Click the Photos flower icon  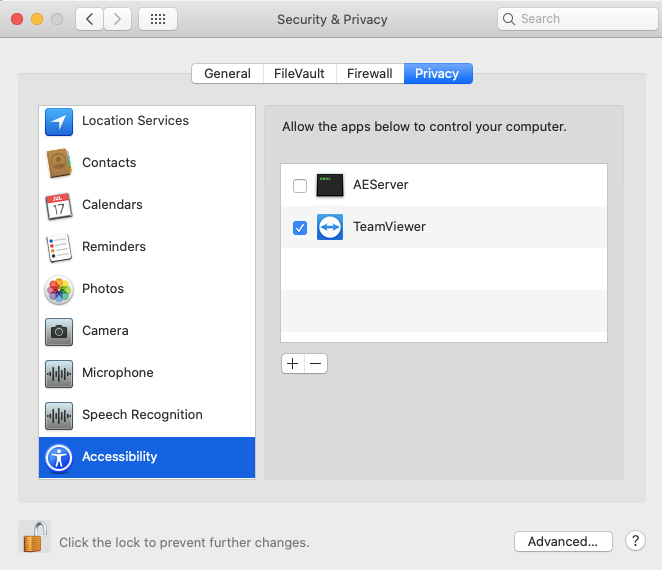(59, 290)
